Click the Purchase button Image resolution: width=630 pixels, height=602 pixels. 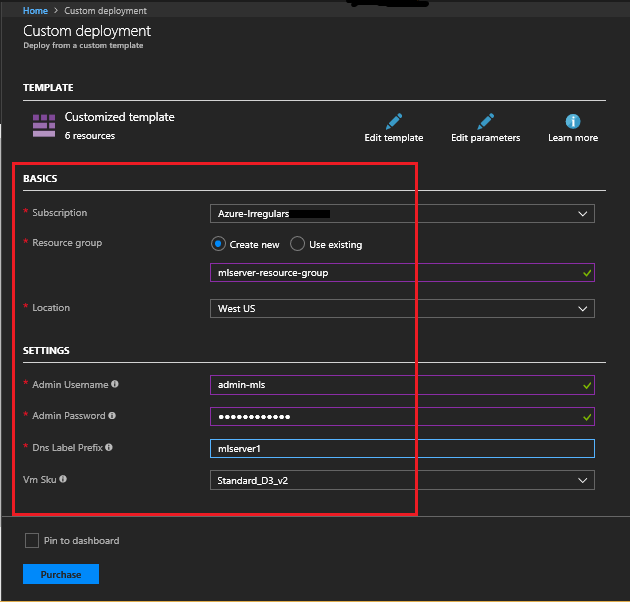click(61, 574)
